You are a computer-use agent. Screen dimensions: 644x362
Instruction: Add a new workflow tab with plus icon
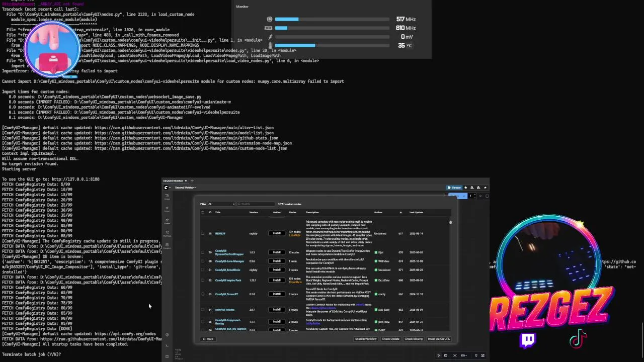(x=192, y=180)
